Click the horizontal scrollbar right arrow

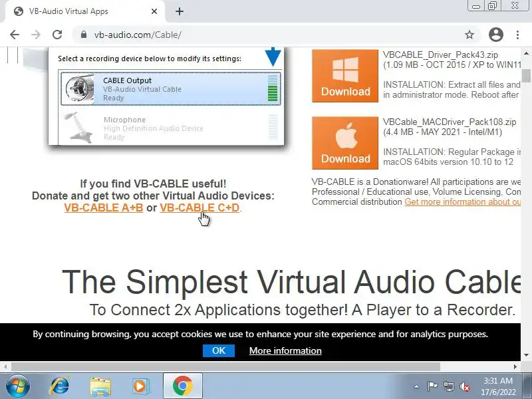click(x=515, y=366)
